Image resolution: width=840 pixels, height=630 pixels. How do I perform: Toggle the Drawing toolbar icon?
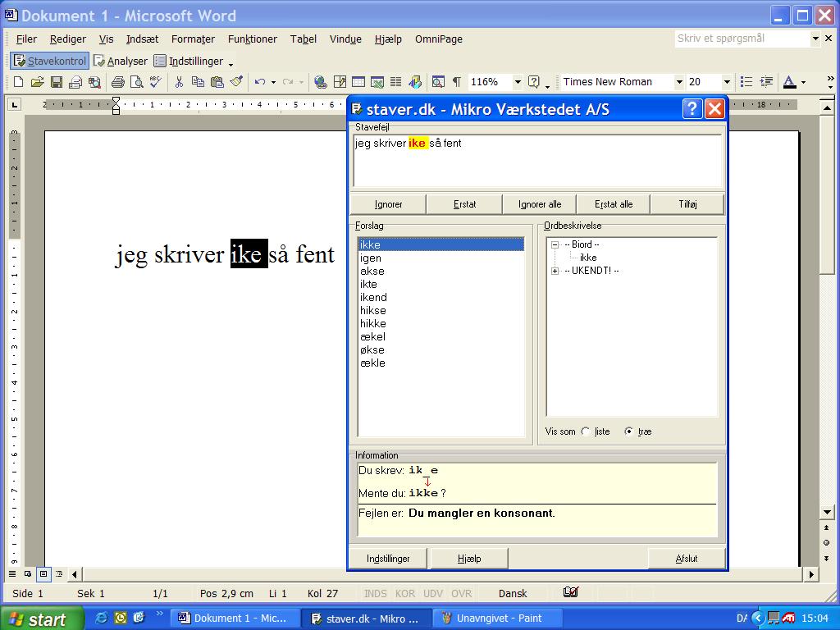tap(415, 82)
